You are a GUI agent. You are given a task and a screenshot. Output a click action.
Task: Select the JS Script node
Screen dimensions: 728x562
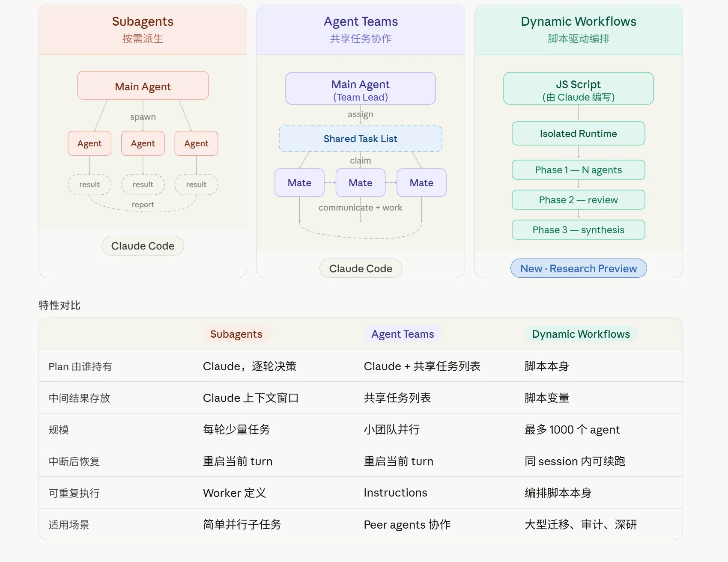578,89
